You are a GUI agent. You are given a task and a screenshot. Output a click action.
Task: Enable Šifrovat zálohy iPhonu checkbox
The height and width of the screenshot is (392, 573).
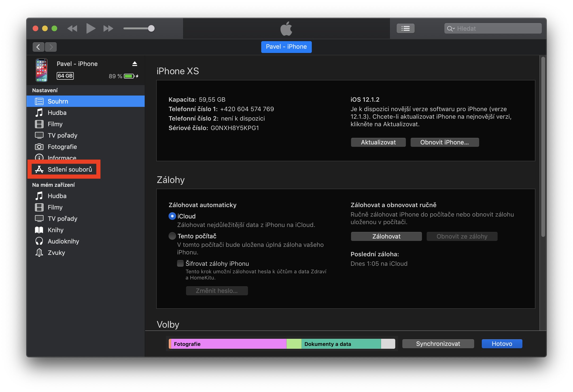click(x=180, y=263)
